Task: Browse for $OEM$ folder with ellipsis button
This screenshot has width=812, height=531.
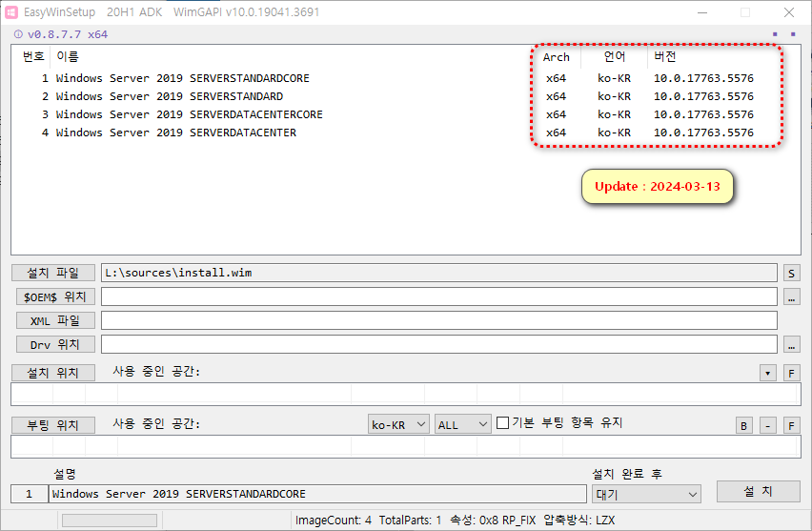Action: click(x=791, y=296)
